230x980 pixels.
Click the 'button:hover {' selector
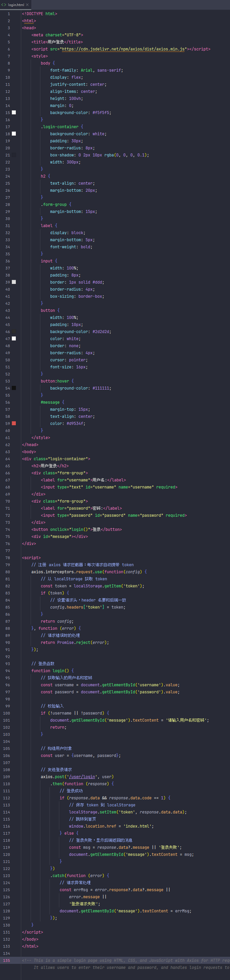[57, 381]
